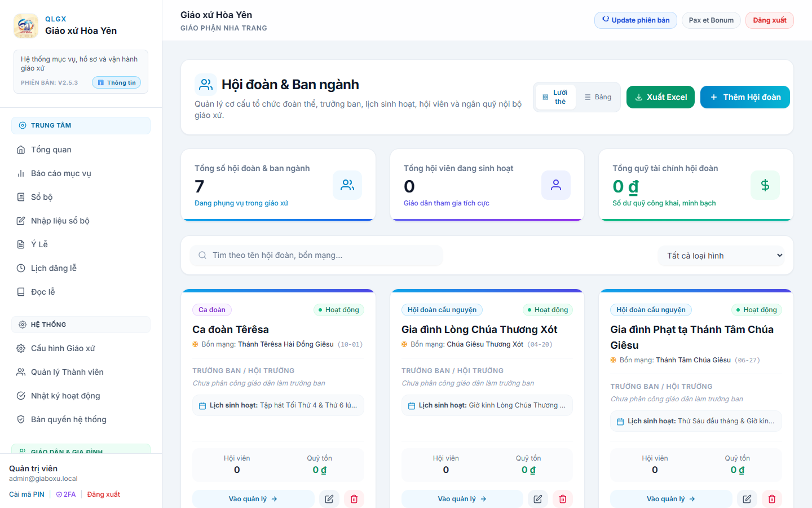Click the person icon in Tổng hội viên card
Screen dimensions: 812x508
[x=556, y=185]
